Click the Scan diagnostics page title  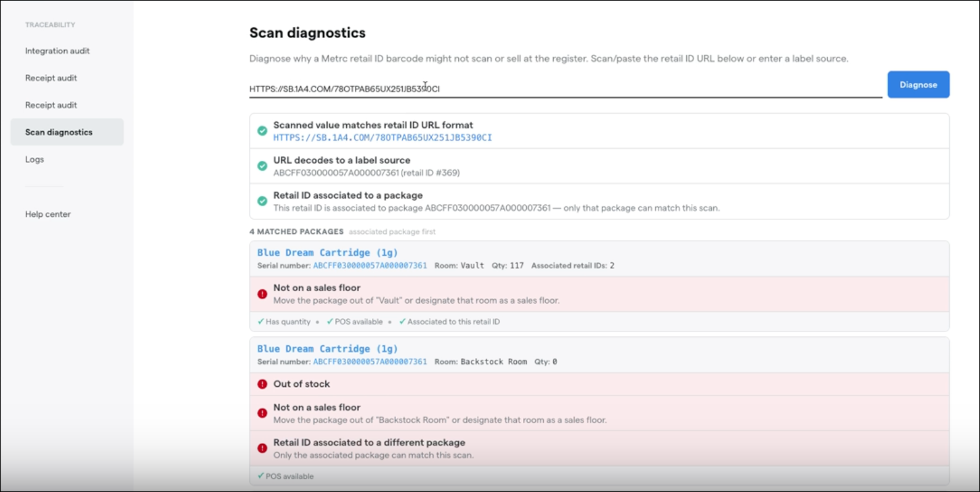coord(307,33)
